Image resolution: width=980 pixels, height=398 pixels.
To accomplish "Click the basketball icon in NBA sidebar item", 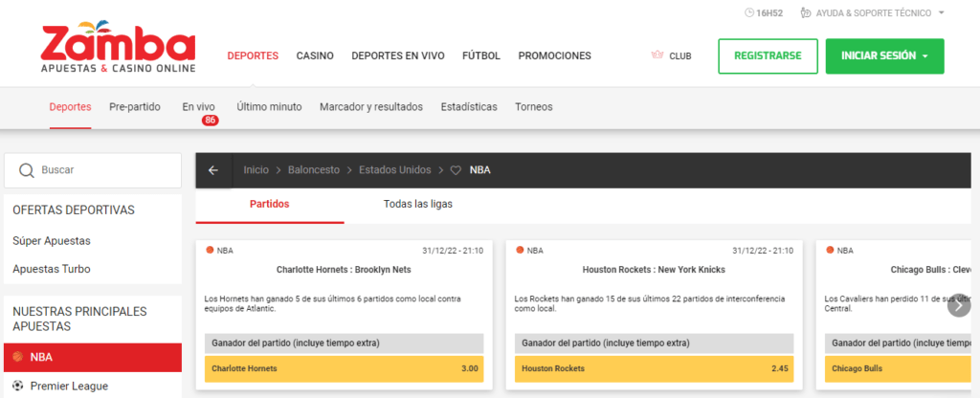I will click(x=17, y=357).
